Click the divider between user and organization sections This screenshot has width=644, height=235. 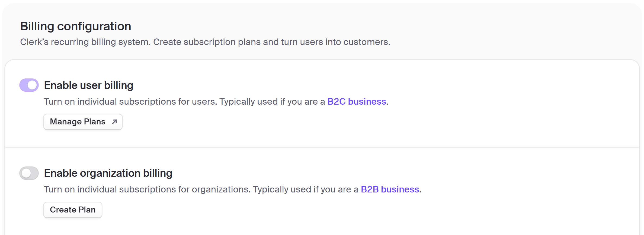322,147
